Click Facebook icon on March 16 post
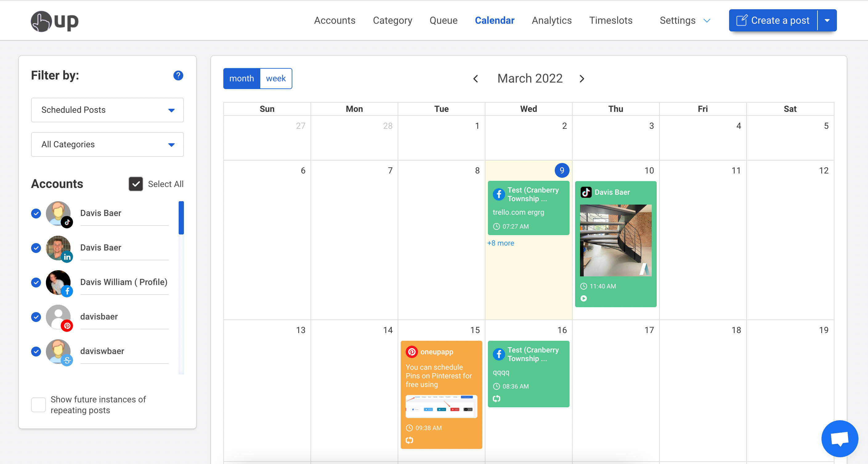Screen dimensions: 868x464 (499, 354)
